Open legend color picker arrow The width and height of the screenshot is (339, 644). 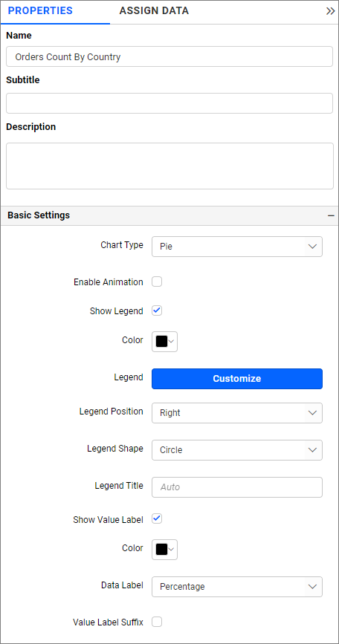pos(172,342)
